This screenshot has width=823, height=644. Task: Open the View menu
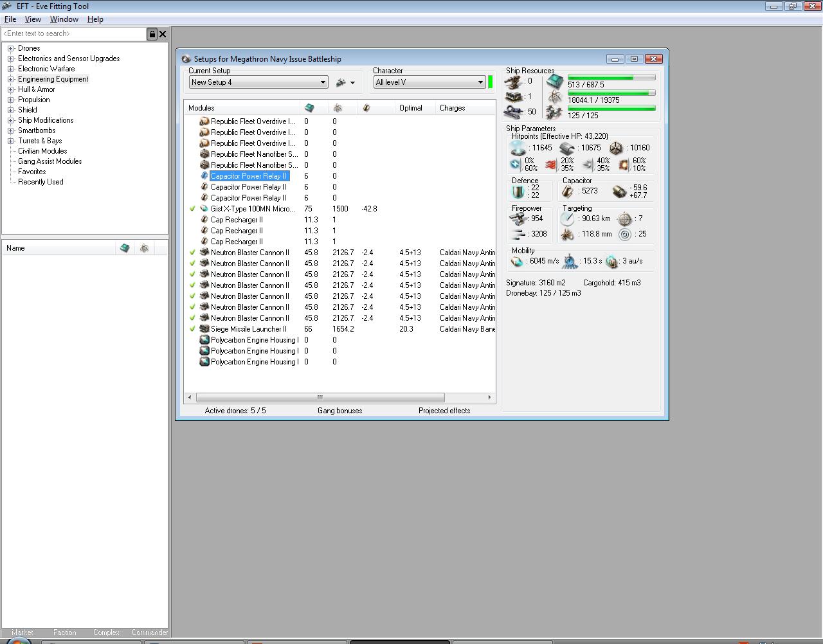(x=33, y=19)
